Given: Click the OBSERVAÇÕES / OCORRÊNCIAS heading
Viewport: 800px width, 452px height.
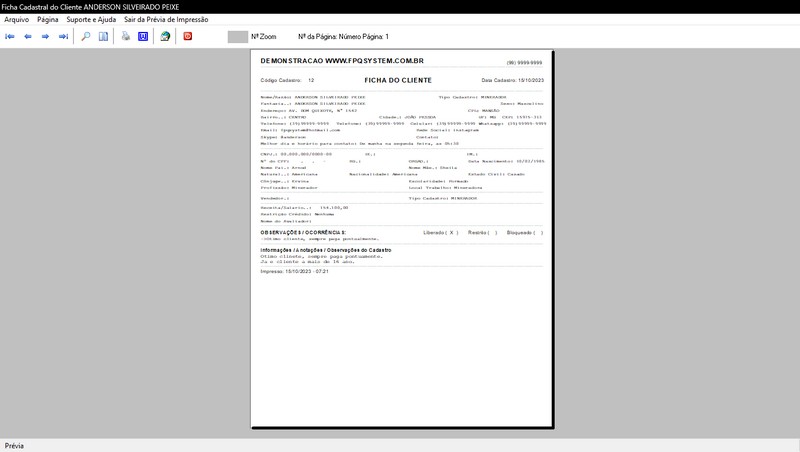Looking at the screenshot, I should point(303,233).
